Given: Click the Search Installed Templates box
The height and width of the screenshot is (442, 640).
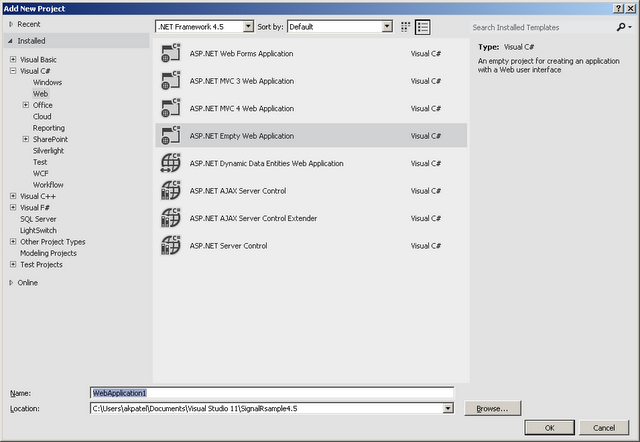Looking at the screenshot, I should click(543, 27).
